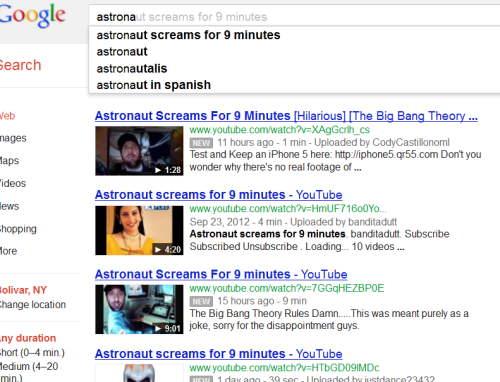Click the 'Bolivar, NY' location label
Image resolution: width=500 pixels, height=382 pixels.
tap(23, 290)
